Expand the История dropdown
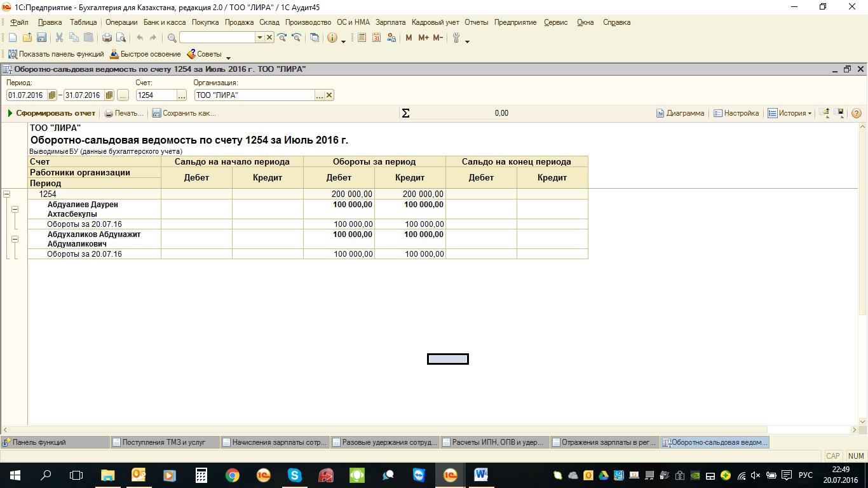Screen dimensions: 868x488 point(810,114)
